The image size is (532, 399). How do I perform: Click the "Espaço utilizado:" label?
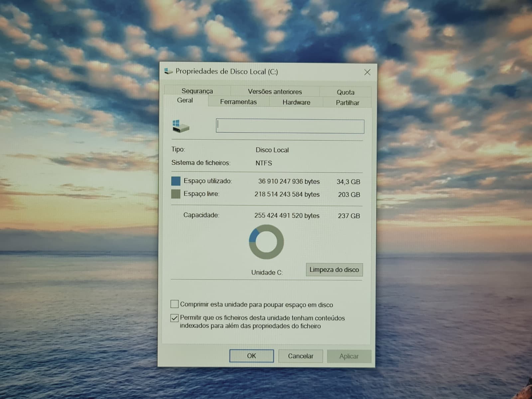(208, 181)
